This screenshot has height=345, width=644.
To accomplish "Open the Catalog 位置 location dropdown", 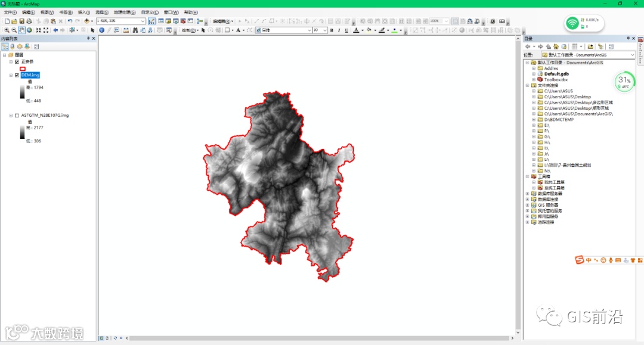I will 632,55.
